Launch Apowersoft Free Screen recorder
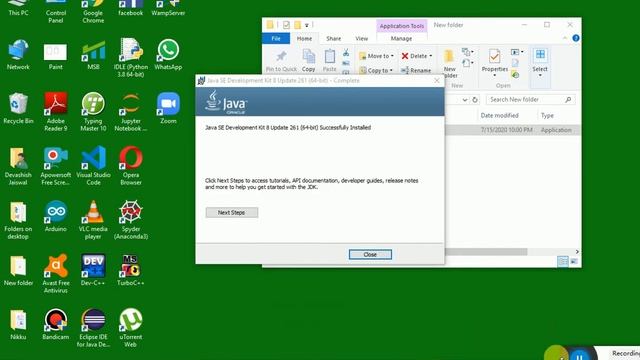 (56, 166)
